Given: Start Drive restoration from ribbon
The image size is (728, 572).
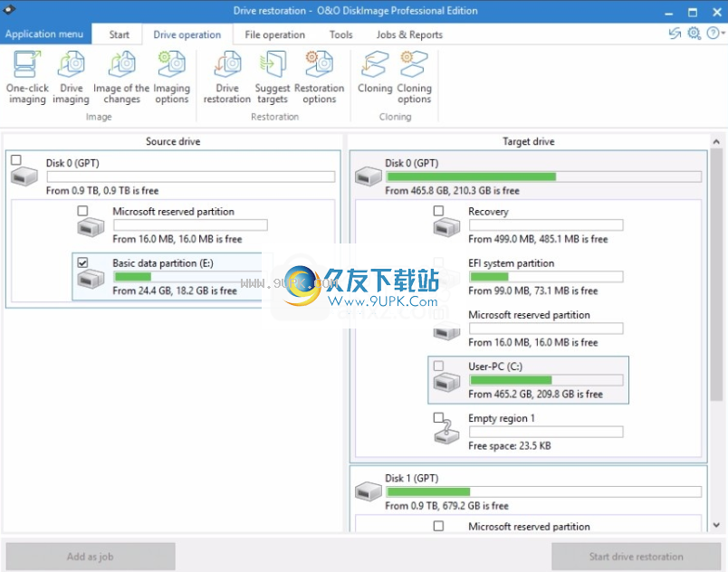Looking at the screenshot, I should (227, 78).
